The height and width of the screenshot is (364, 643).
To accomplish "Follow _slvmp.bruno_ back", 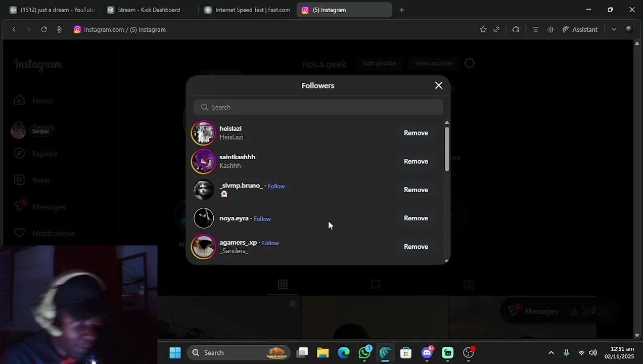I will click(x=276, y=186).
